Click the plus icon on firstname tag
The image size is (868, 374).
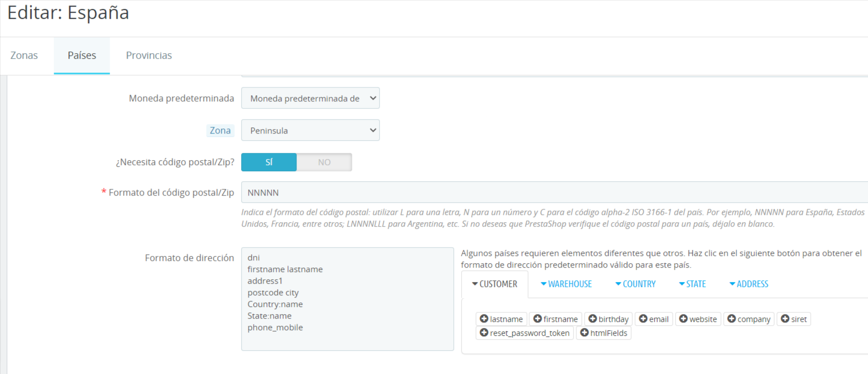[537, 319]
